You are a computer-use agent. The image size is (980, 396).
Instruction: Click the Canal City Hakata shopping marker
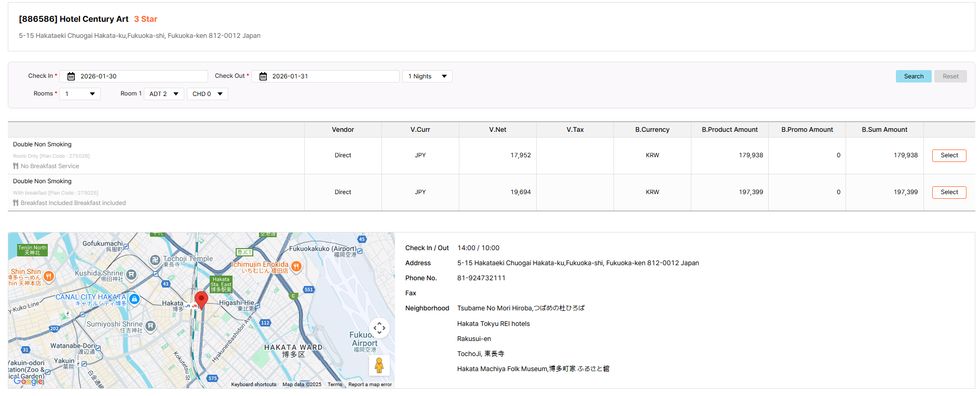point(134,299)
